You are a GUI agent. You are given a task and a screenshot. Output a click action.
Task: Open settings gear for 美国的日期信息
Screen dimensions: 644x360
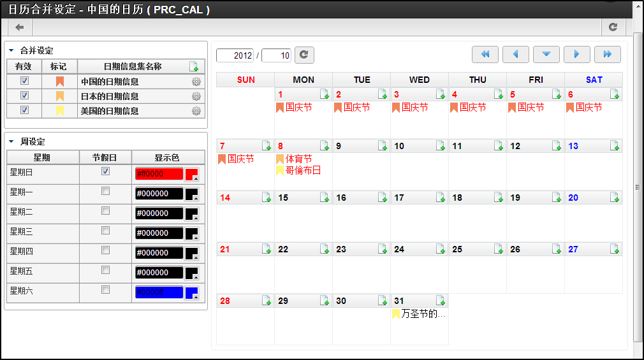196,112
